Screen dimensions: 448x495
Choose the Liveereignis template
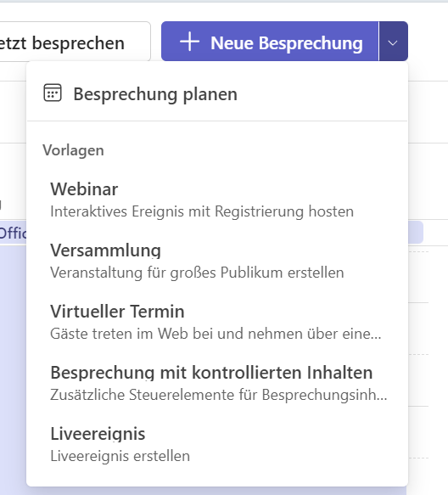217,445
